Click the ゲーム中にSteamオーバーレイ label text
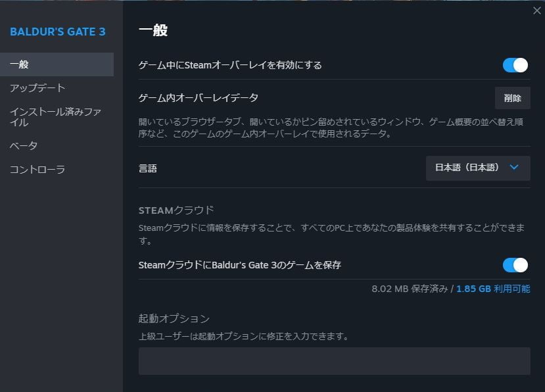545x392 pixels. click(x=230, y=65)
